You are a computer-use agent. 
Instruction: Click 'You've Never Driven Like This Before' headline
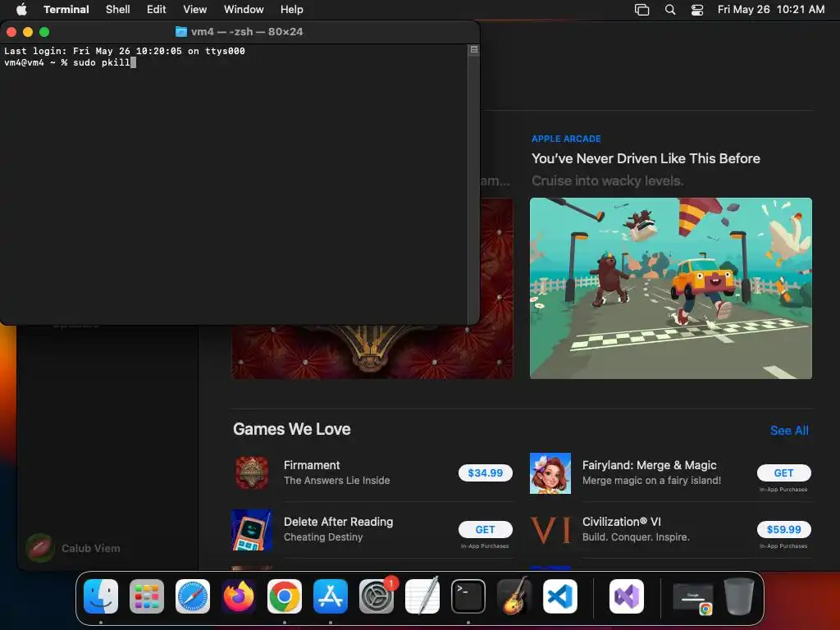click(646, 158)
